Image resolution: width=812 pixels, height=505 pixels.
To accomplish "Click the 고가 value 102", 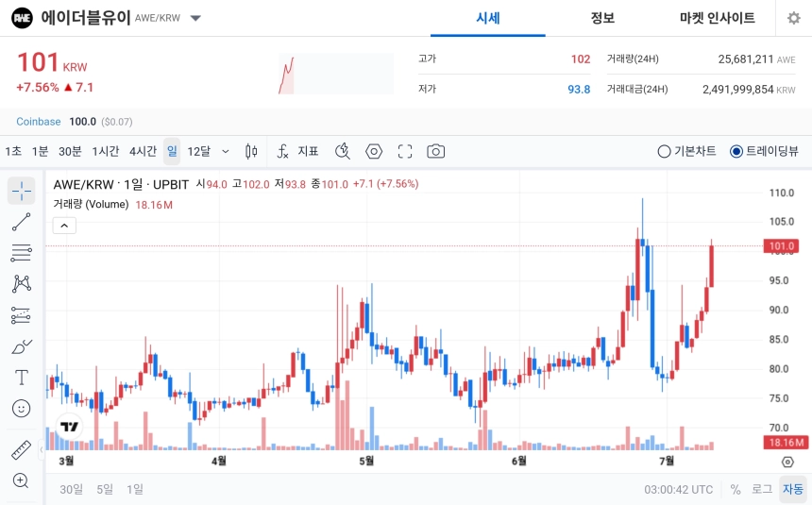I will [581, 59].
